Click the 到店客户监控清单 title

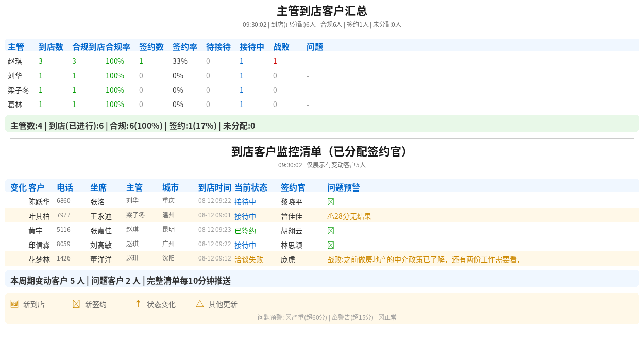point(322,152)
